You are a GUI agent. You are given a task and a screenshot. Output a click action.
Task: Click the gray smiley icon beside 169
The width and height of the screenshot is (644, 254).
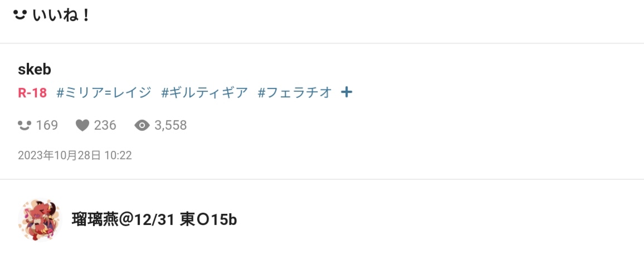25,125
